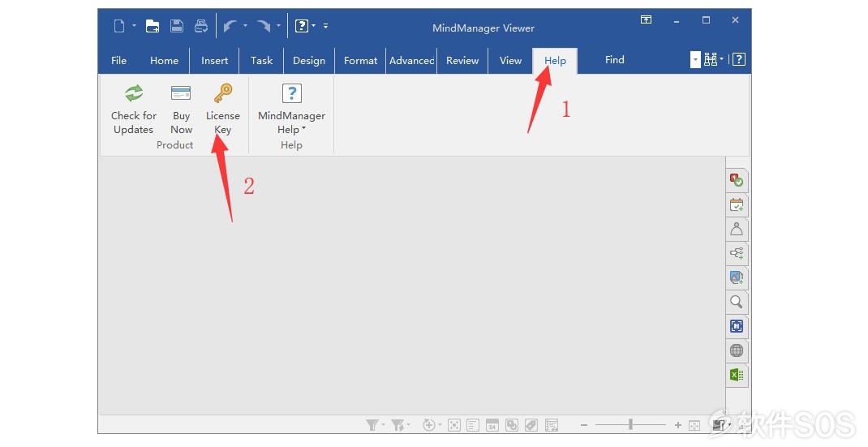Switch to the Design tab
The image size is (868, 447).
click(x=309, y=60)
